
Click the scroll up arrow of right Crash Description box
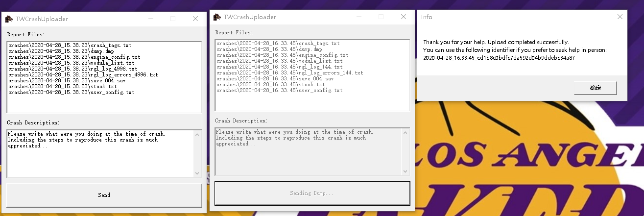(x=405, y=132)
